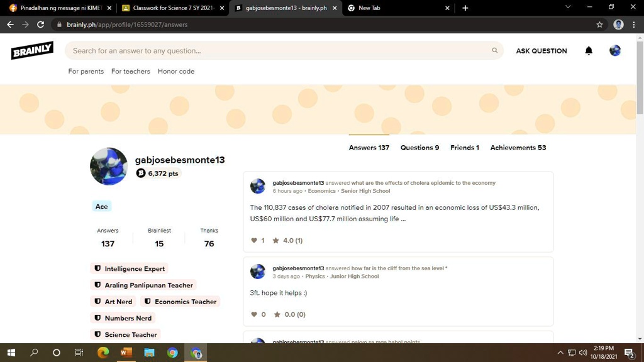
Task: Open the tab search dropdown arrow
Action: (568, 7)
